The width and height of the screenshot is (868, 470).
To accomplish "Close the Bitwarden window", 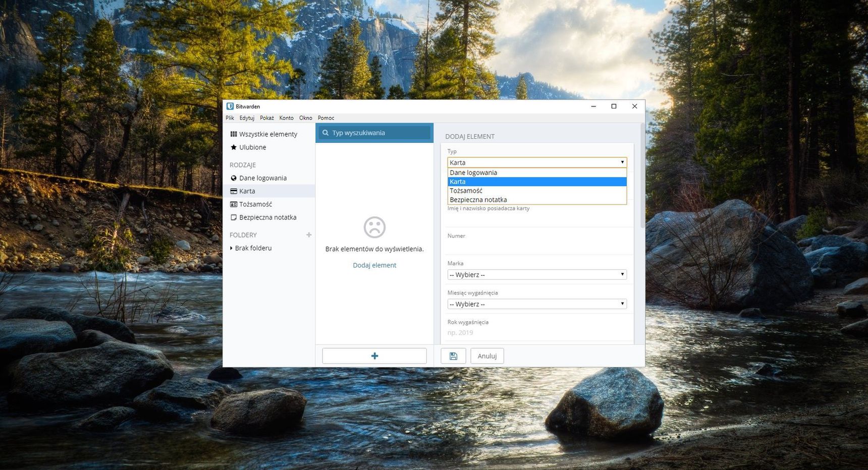I will [634, 106].
